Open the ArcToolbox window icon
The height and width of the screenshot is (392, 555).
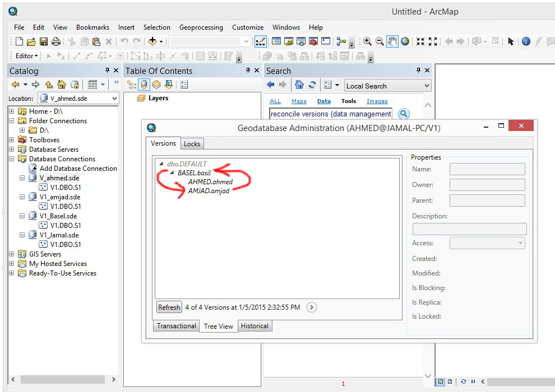coord(313,41)
